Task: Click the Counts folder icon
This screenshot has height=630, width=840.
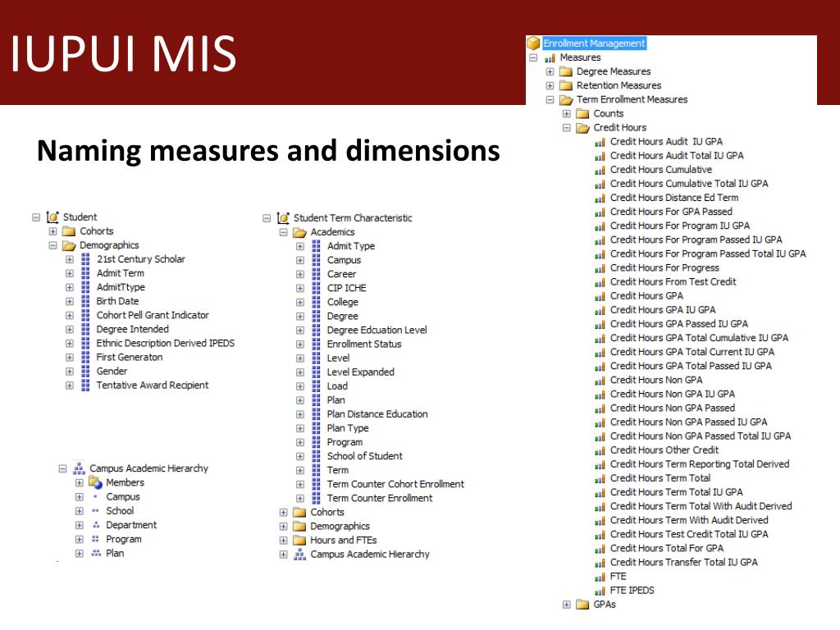Action: tap(583, 113)
